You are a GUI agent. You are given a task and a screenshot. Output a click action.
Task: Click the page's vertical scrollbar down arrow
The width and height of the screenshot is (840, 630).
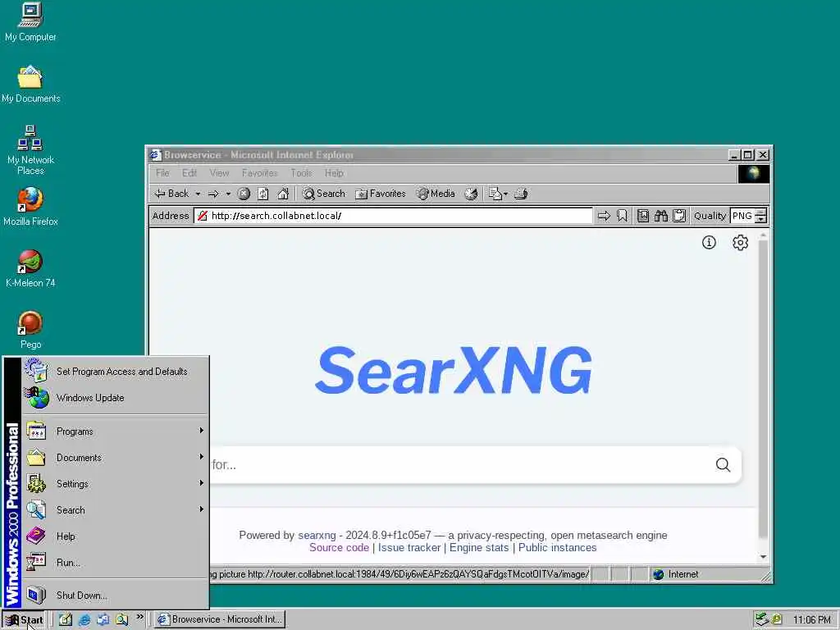click(x=764, y=558)
